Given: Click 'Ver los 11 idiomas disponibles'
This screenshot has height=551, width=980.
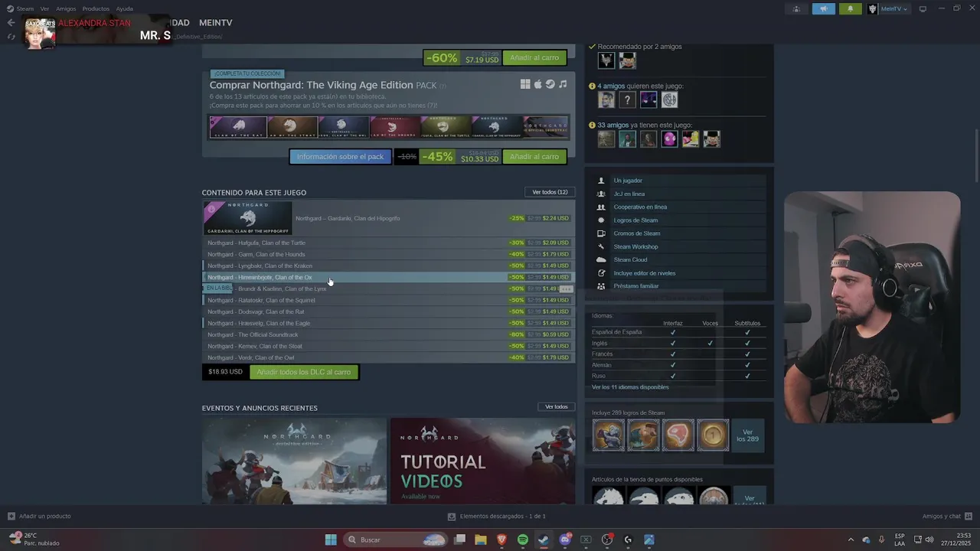Looking at the screenshot, I should click(630, 387).
